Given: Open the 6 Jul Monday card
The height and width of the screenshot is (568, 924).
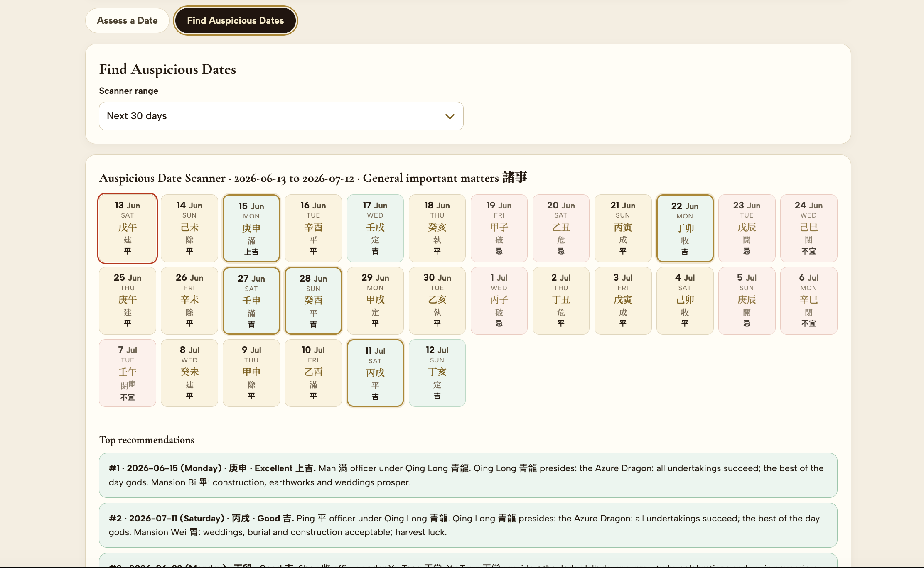Looking at the screenshot, I should pyautogui.click(x=808, y=301).
